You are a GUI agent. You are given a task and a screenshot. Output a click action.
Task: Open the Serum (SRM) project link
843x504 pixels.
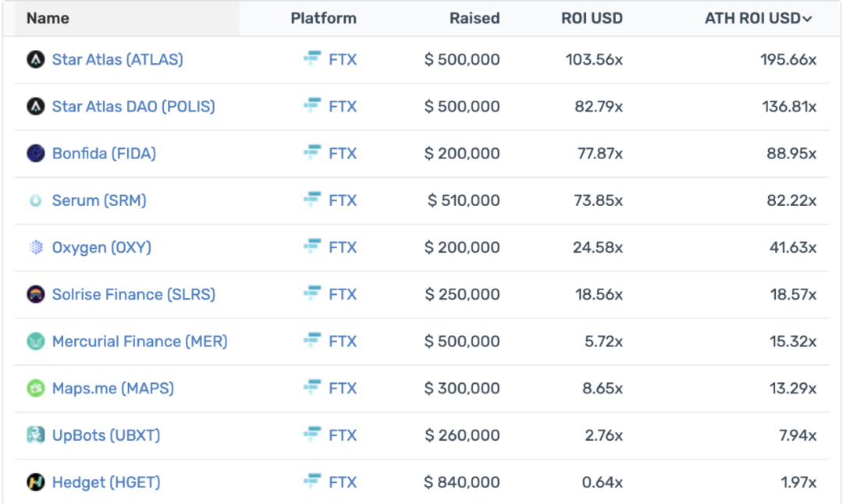99,201
